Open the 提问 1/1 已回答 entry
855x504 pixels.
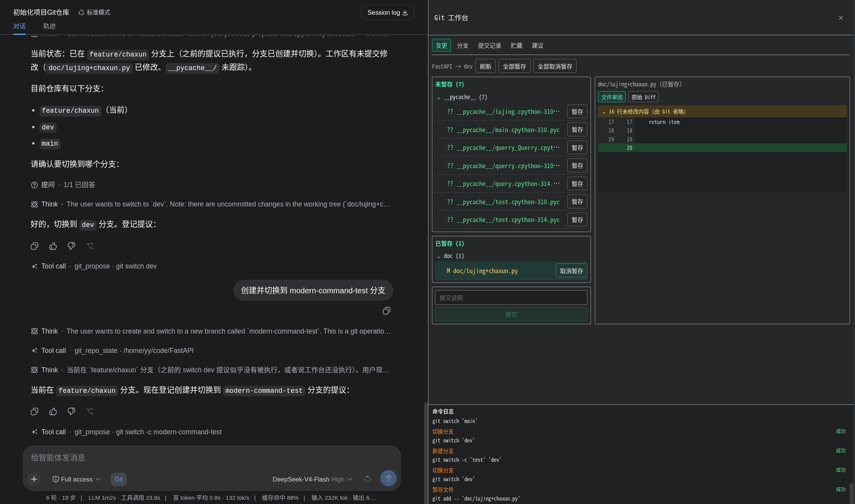tap(63, 185)
